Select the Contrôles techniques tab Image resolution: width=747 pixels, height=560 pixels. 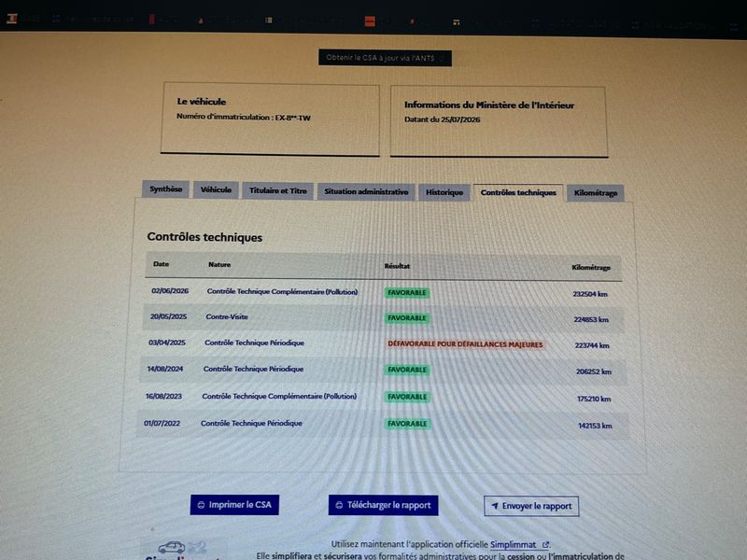518,193
